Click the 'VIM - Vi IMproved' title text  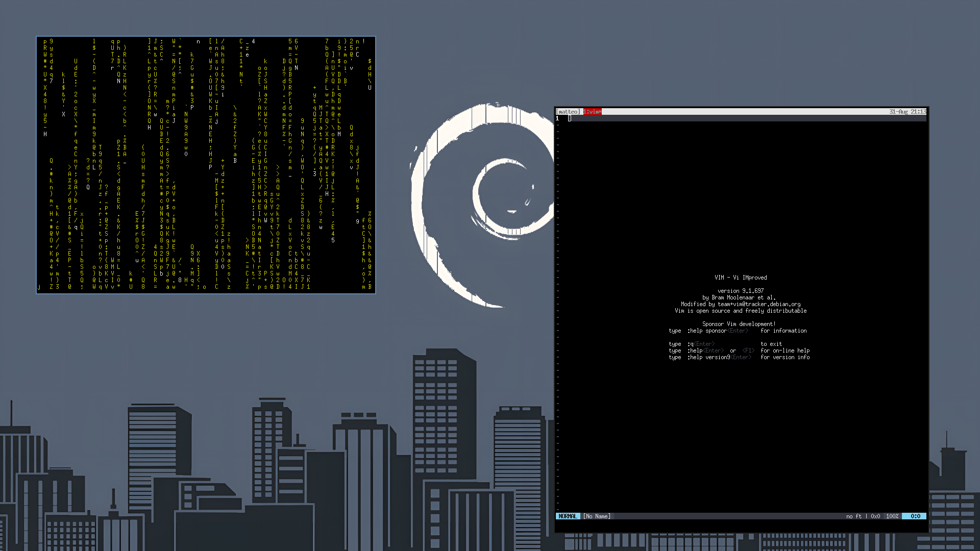click(x=741, y=278)
